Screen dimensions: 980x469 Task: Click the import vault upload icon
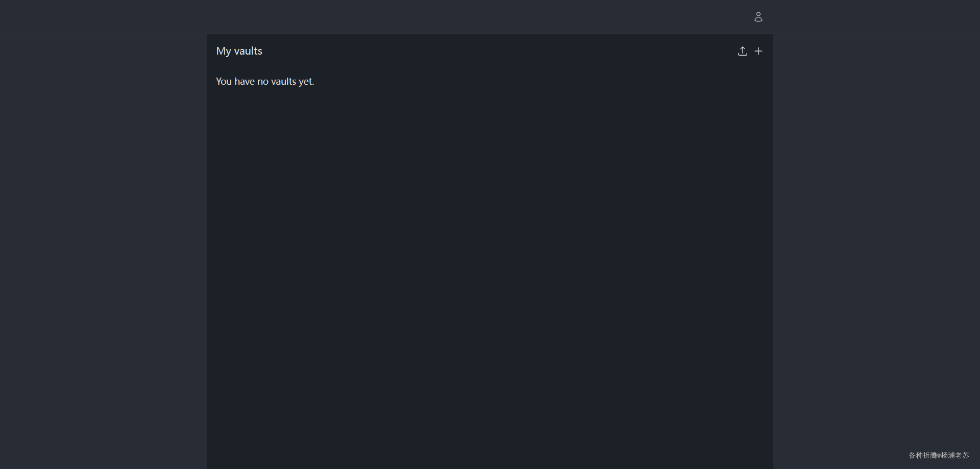click(x=742, y=51)
